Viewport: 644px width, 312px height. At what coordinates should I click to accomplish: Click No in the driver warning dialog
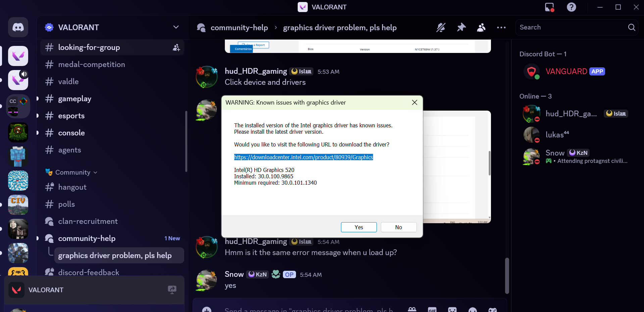click(399, 227)
